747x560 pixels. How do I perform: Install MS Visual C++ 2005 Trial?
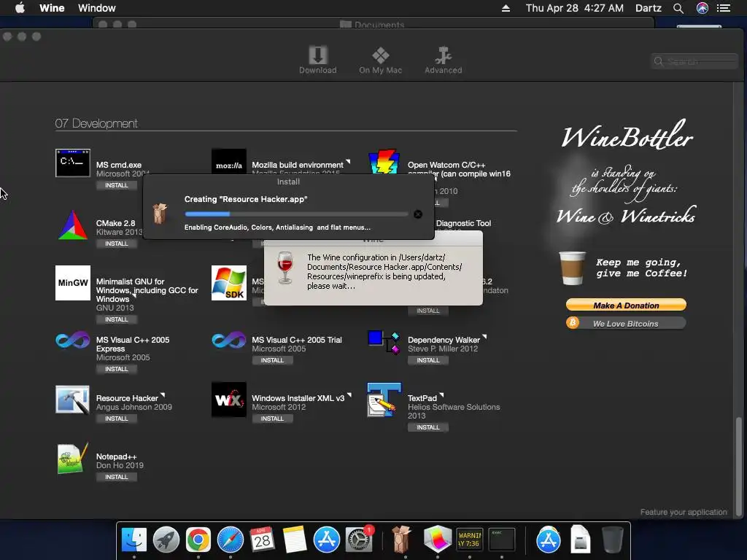(x=272, y=360)
